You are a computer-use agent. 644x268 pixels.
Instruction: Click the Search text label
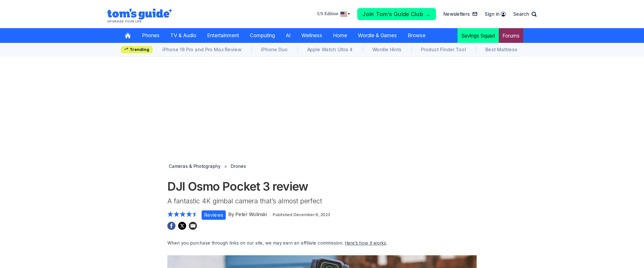coord(521,14)
